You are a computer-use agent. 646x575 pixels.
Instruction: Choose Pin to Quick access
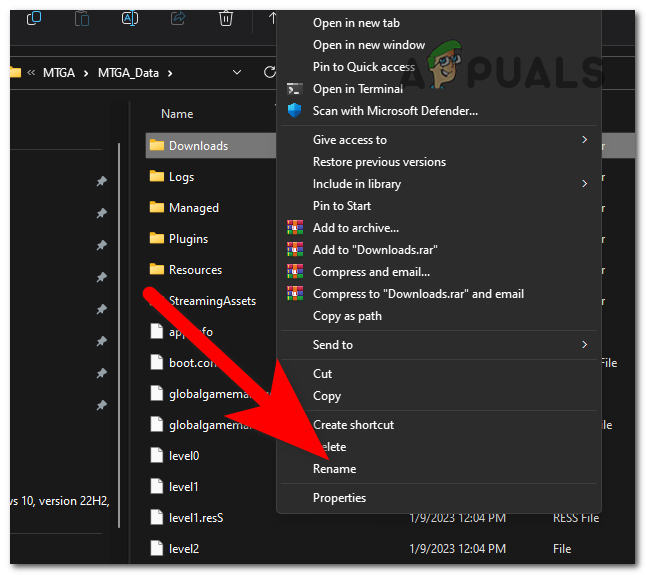[x=439, y=67]
